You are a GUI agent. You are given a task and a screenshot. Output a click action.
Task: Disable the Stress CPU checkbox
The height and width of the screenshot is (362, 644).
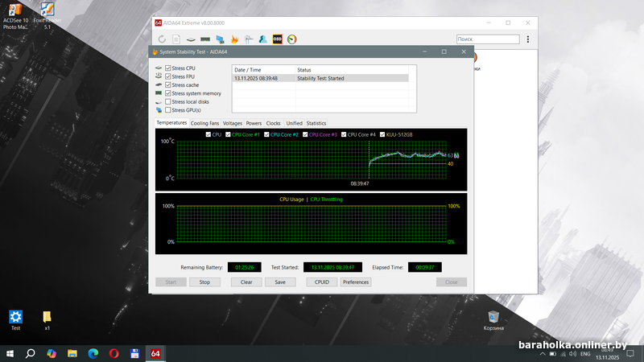pos(168,68)
